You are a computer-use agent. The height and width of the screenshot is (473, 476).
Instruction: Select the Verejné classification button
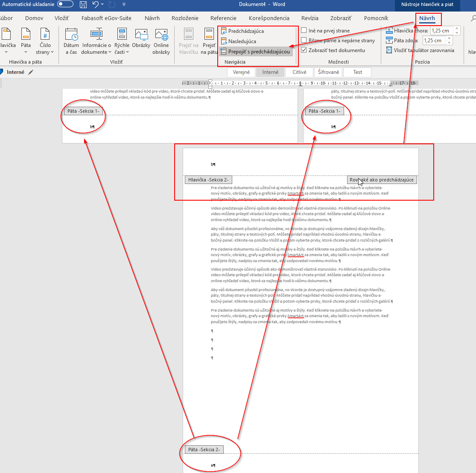click(241, 72)
